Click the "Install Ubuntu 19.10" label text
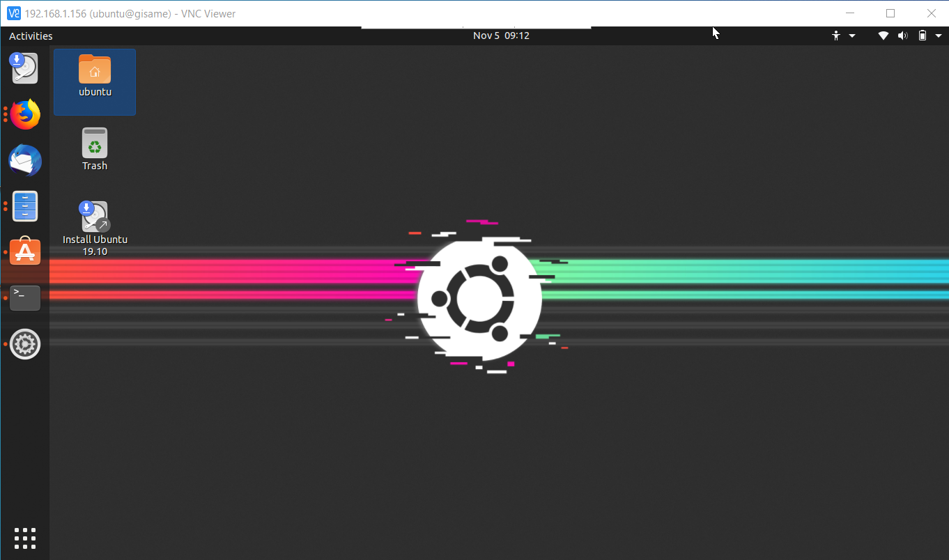 pos(95,245)
